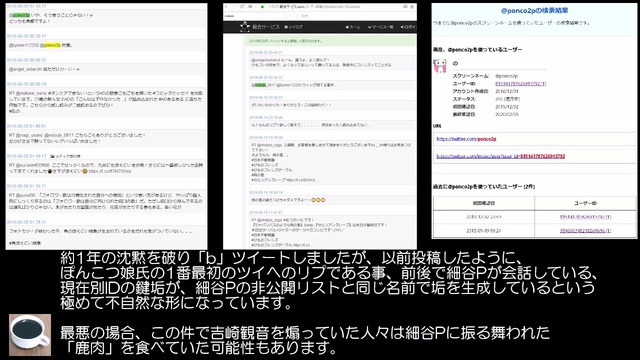Open the ホーム navigation item
Image resolution: width=640 pixels, height=360 pixels.
[x=353, y=27]
